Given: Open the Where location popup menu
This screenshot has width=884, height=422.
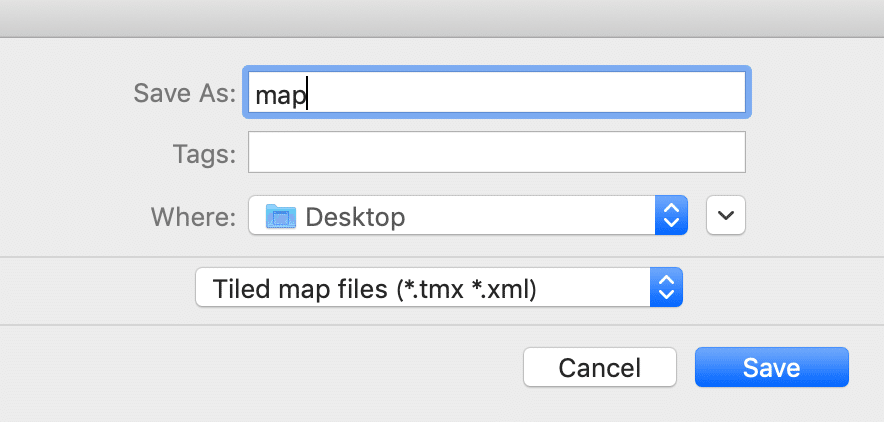Looking at the screenshot, I should point(468,216).
